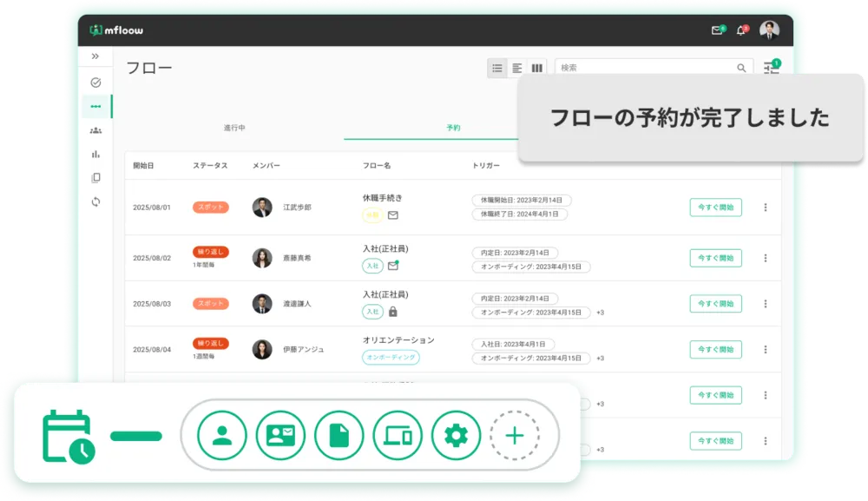
Task: Open more options for 2025/08/03 row
Action: 766,303
